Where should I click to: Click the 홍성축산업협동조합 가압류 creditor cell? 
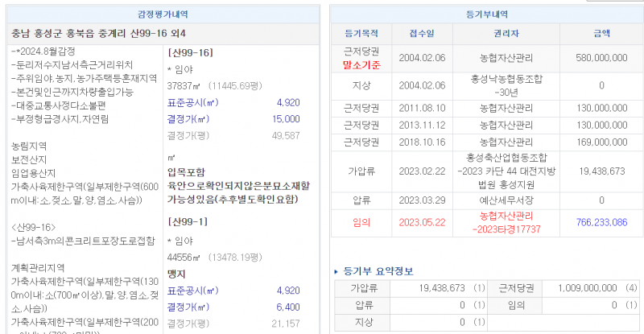pos(506,171)
